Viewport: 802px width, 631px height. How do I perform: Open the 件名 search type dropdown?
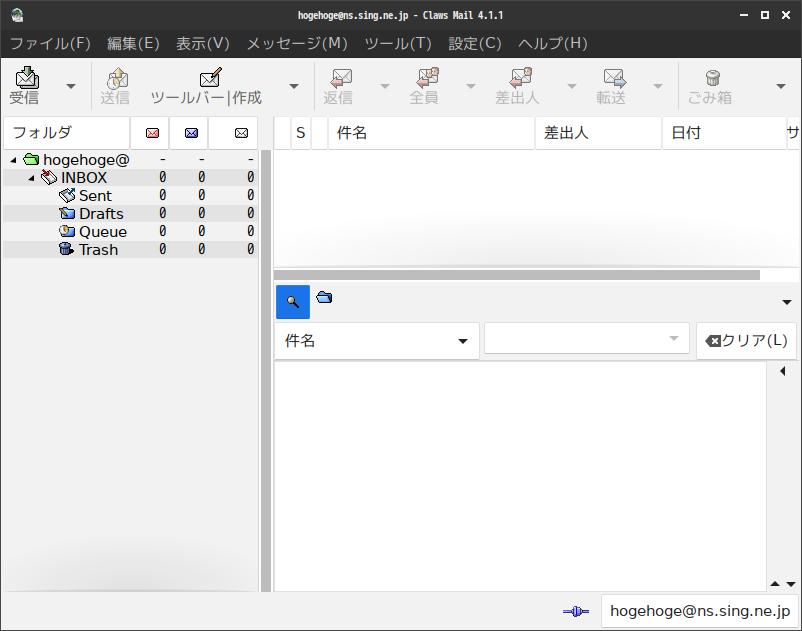[x=377, y=341]
